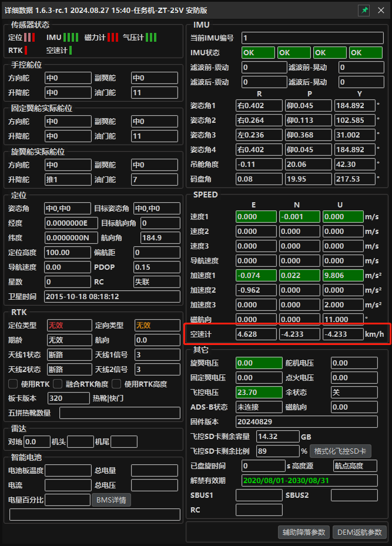The height and width of the screenshot is (546, 392).
Task: Click the 定位类型 无效 field
Action: click(69, 325)
